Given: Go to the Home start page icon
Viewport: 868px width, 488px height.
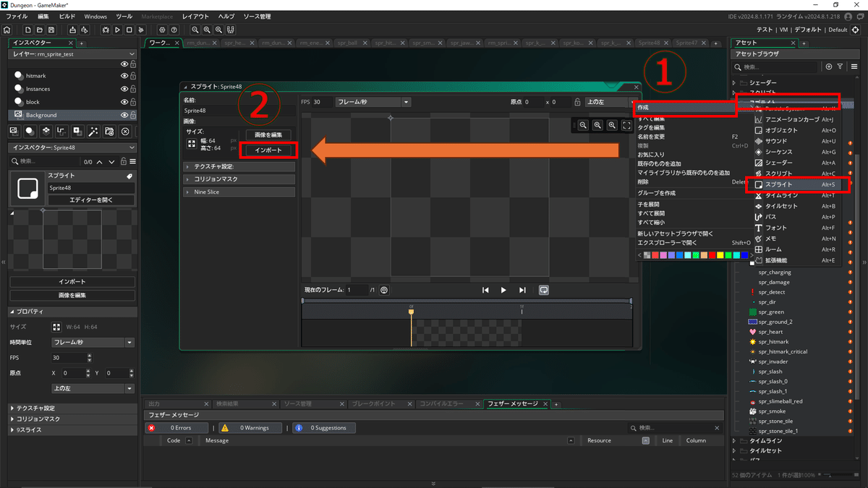Looking at the screenshot, I should click(7, 30).
